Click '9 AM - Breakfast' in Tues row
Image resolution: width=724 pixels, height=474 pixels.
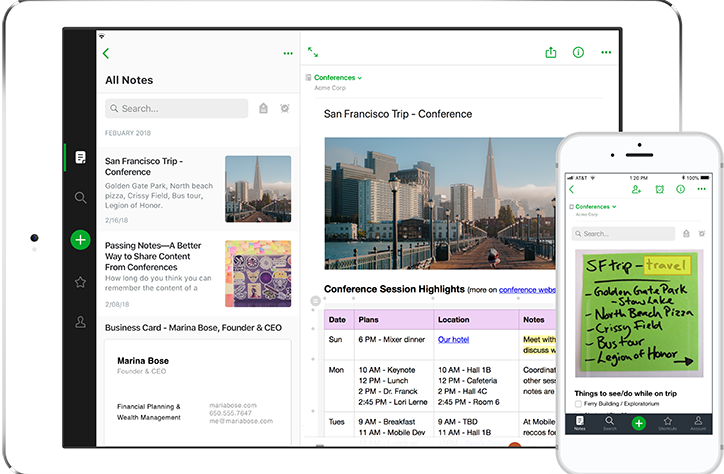coord(387,421)
